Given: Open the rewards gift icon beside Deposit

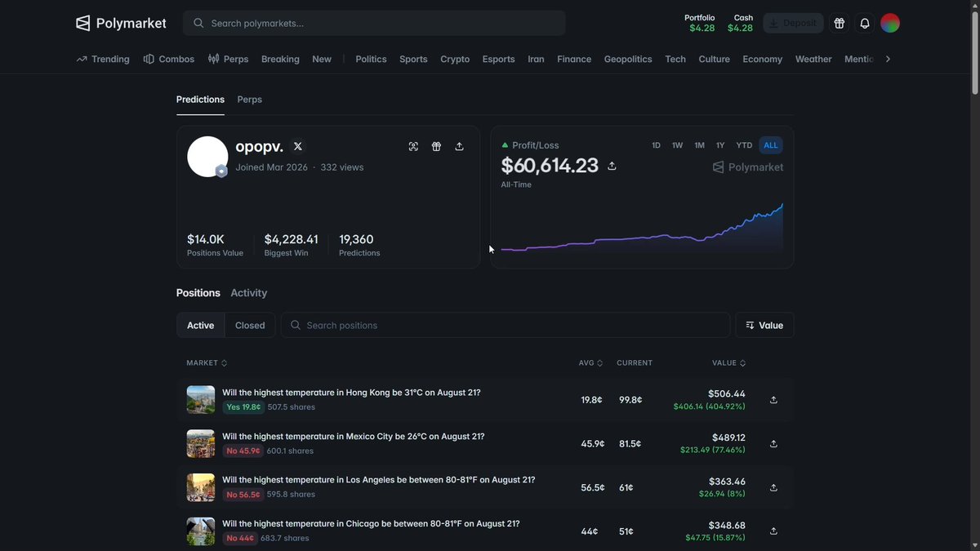Looking at the screenshot, I should pyautogui.click(x=839, y=23).
